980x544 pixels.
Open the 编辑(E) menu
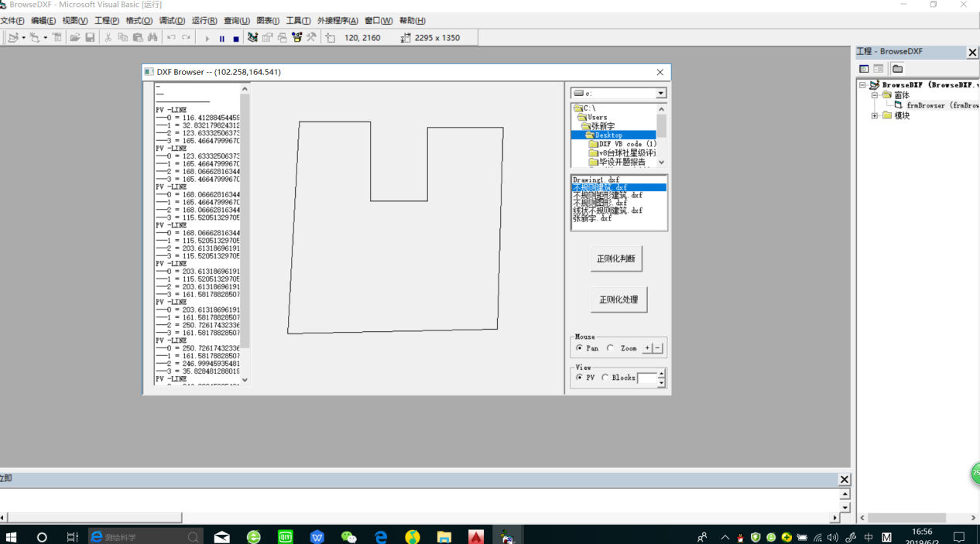pos(43,21)
